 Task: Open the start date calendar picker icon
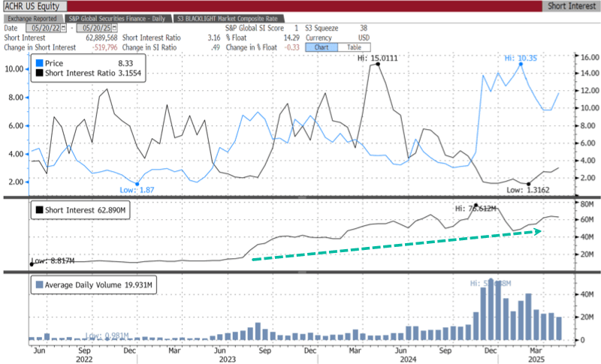pos(63,27)
